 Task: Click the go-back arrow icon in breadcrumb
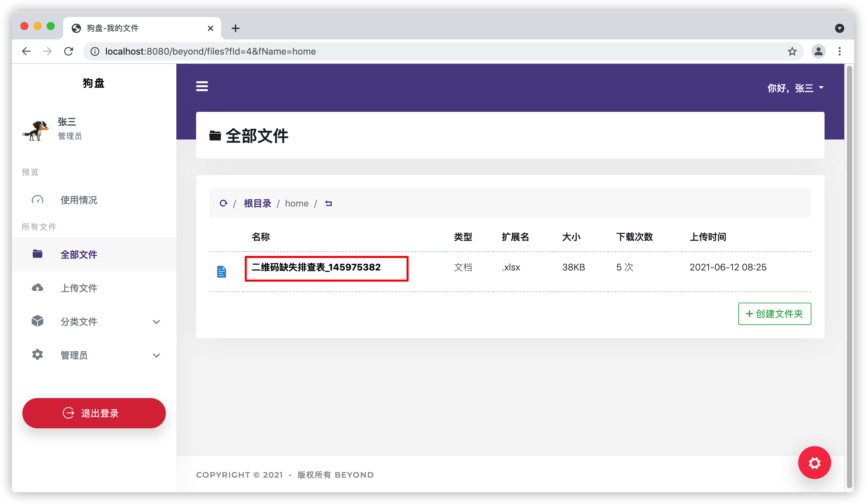pyautogui.click(x=328, y=203)
